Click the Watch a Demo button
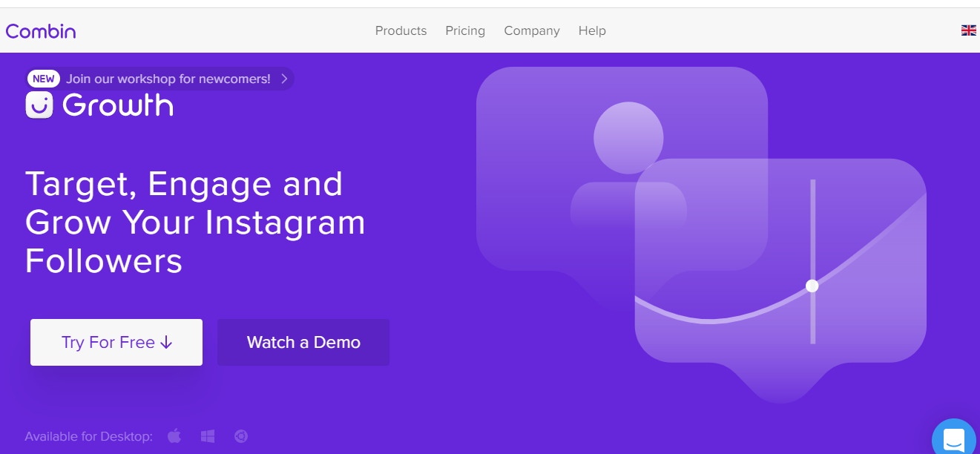Screen dimensions: 980x454 (303, 342)
